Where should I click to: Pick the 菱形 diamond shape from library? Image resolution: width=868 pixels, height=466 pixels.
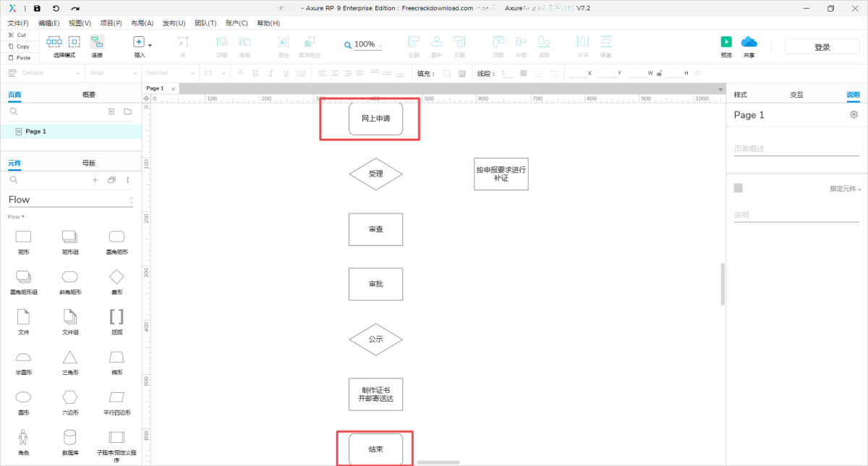click(x=116, y=276)
